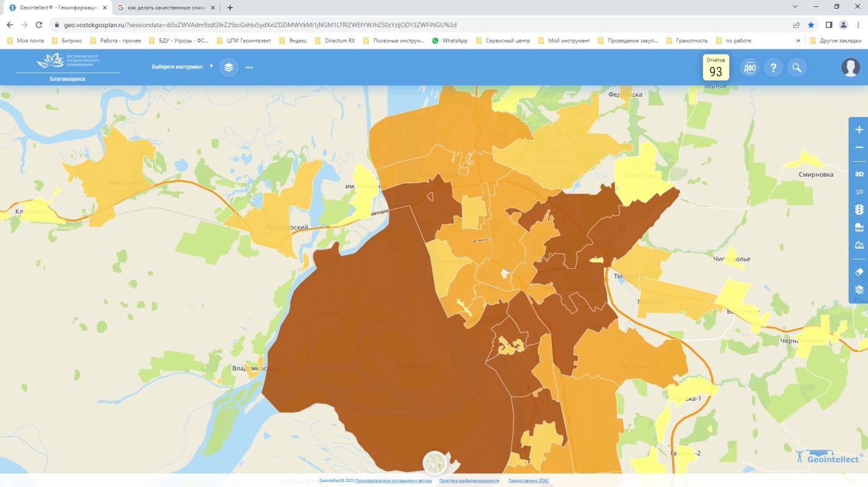Zoom out of the map with the minus button
This screenshot has height=487, width=868.
click(859, 147)
